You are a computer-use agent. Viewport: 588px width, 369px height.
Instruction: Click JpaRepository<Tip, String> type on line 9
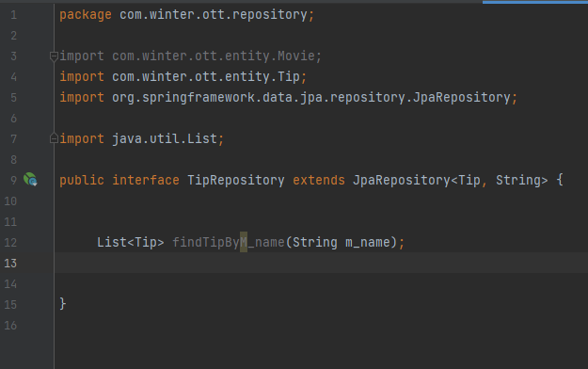coord(450,180)
